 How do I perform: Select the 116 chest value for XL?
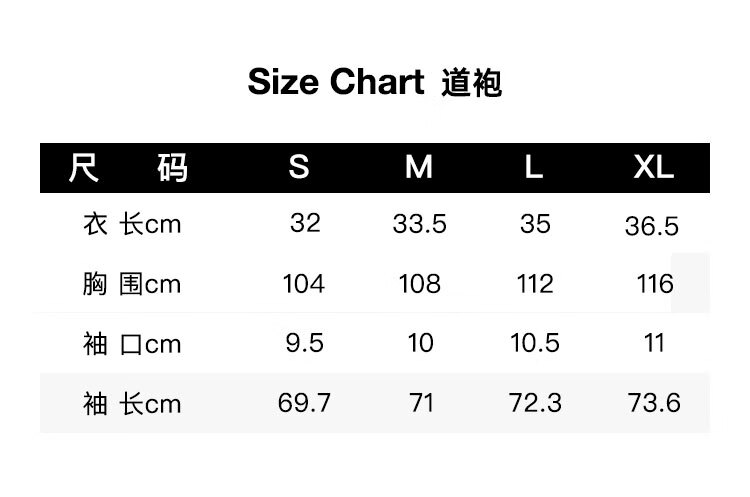[655, 284]
